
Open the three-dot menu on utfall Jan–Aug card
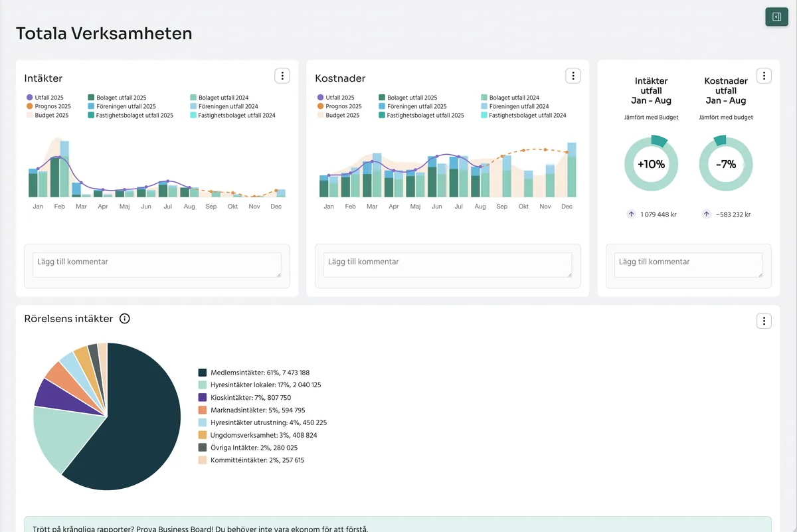coord(764,76)
